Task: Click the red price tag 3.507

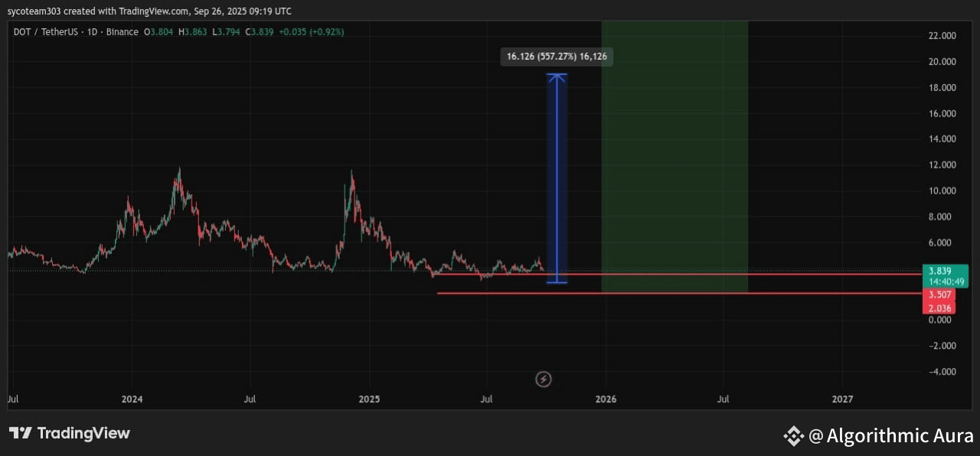Action: [x=939, y=295]
